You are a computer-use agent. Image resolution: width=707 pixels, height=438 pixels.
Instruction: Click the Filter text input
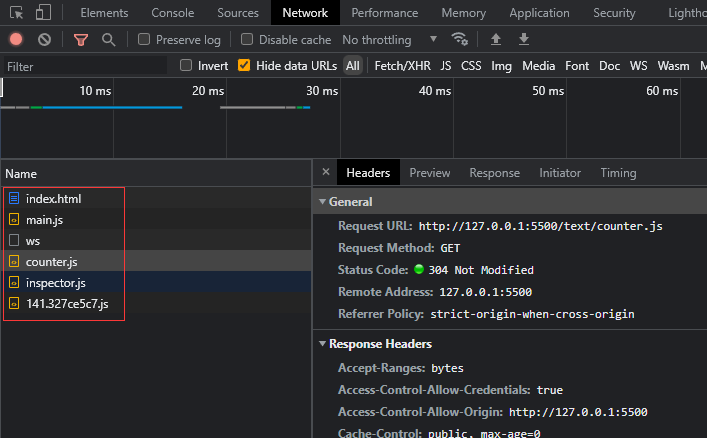[x=86, y=66]
